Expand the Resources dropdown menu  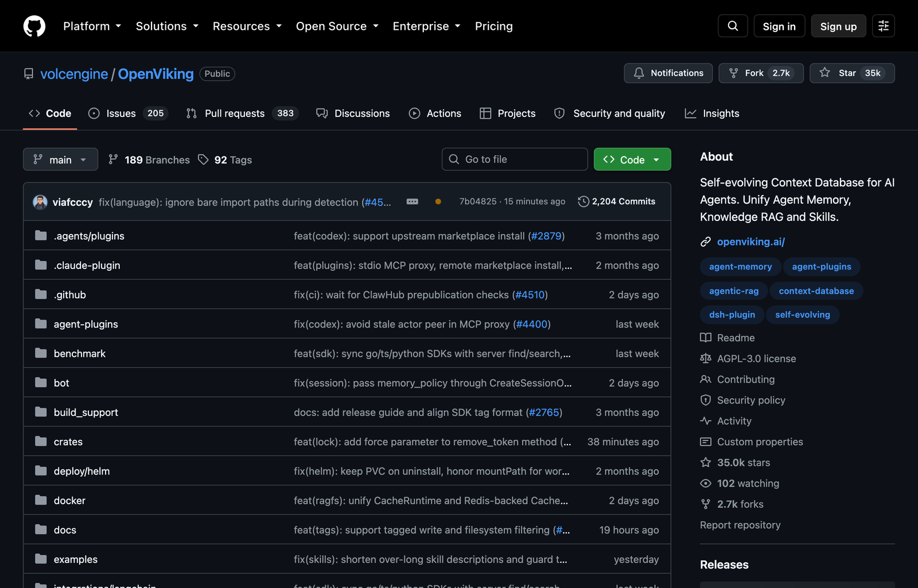click(x=247, y=26)
